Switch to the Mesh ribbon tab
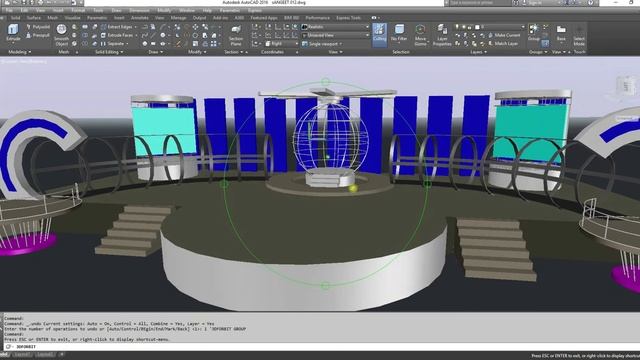 coord(53,18)
